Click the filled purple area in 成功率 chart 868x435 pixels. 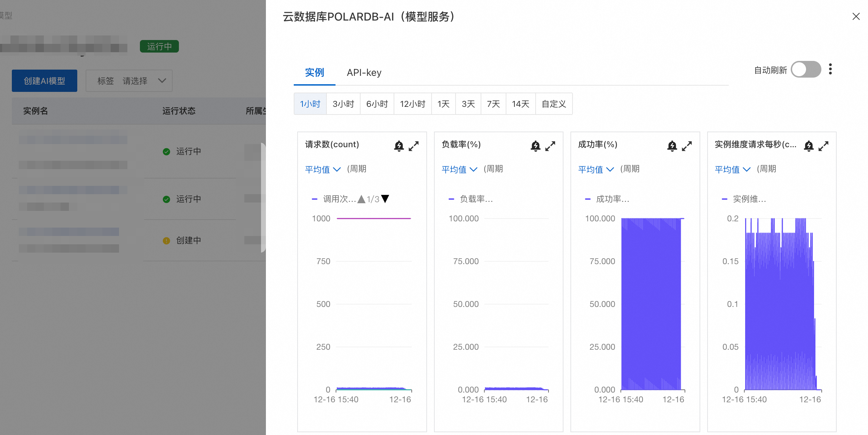(651, 304)
